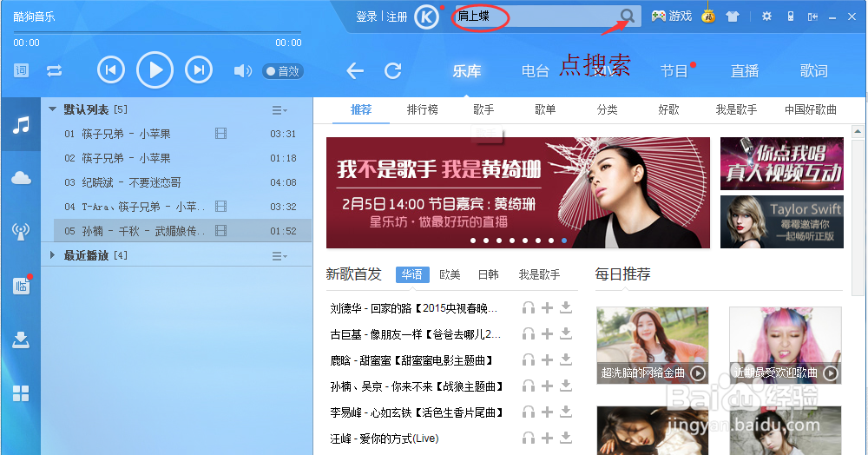Select the 歌手 sub-tab

[483, 109]
